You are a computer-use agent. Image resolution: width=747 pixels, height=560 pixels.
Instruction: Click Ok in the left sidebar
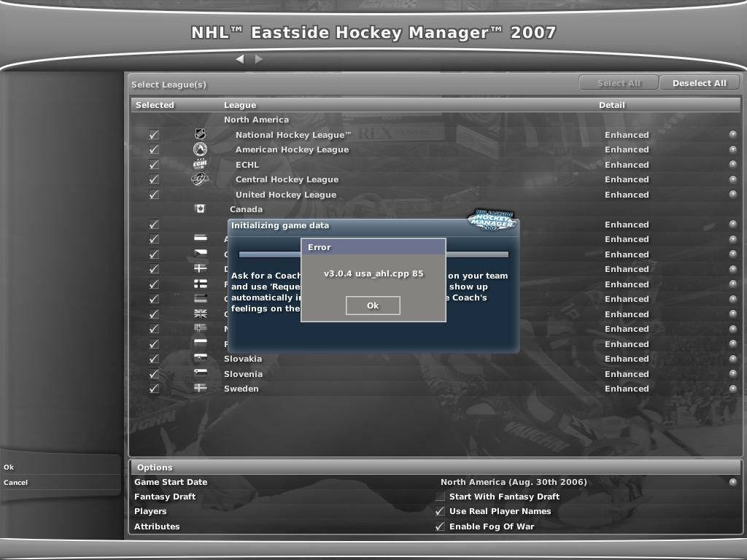point(9,467)
